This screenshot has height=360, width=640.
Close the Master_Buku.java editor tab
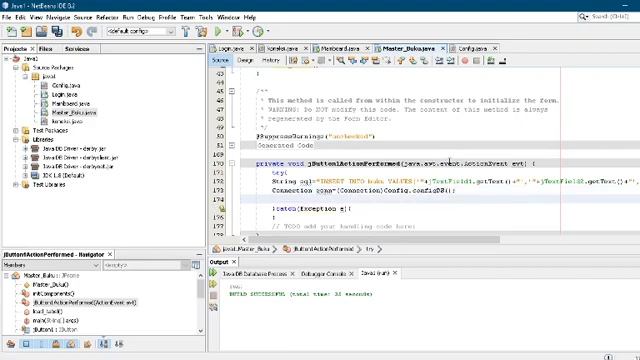click(443, 49)
